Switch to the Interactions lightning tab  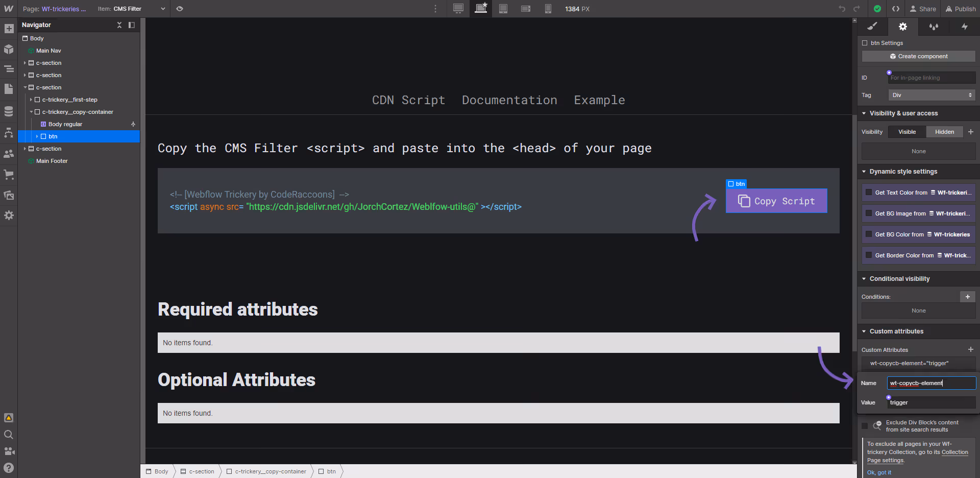964,27
